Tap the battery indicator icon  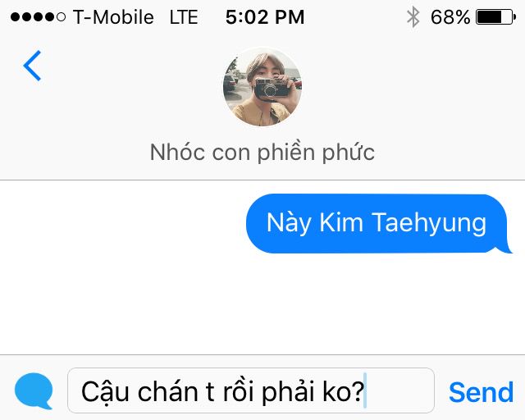coord(495,16)
